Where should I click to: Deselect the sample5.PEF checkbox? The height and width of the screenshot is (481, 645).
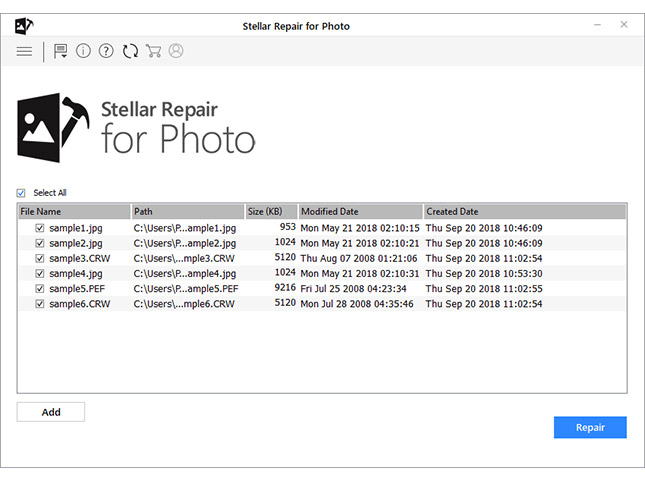(x=40, y=289)
